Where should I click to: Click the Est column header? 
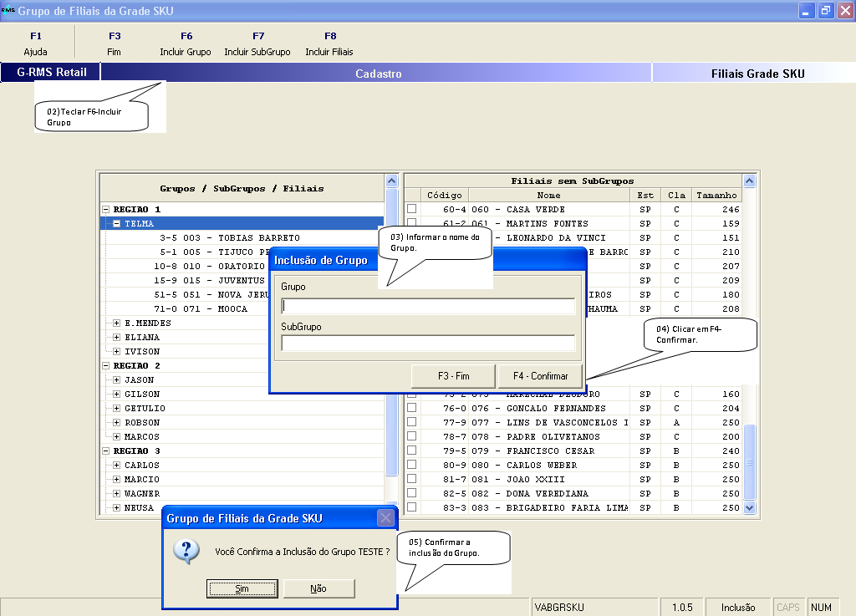tap(645, 196)
